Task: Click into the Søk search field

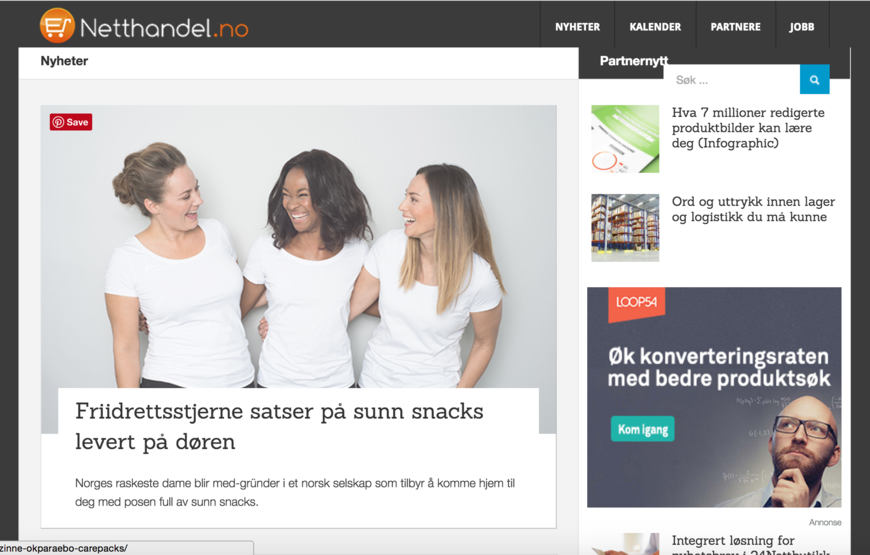Action: pos(732,79)
